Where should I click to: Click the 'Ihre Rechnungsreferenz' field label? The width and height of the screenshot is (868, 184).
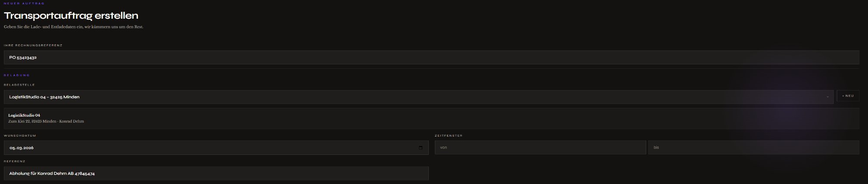[33, 45]
